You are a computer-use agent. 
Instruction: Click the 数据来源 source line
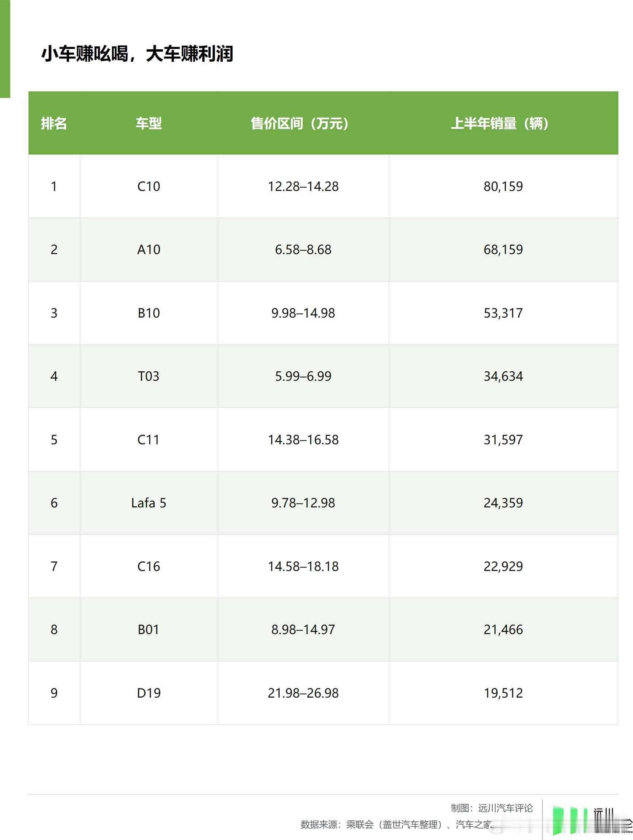(x=397, y=824)
